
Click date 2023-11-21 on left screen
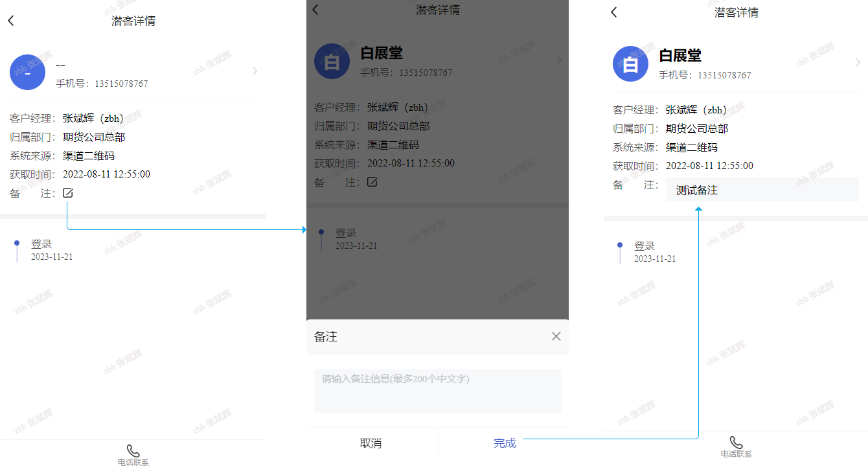(52, 257)
